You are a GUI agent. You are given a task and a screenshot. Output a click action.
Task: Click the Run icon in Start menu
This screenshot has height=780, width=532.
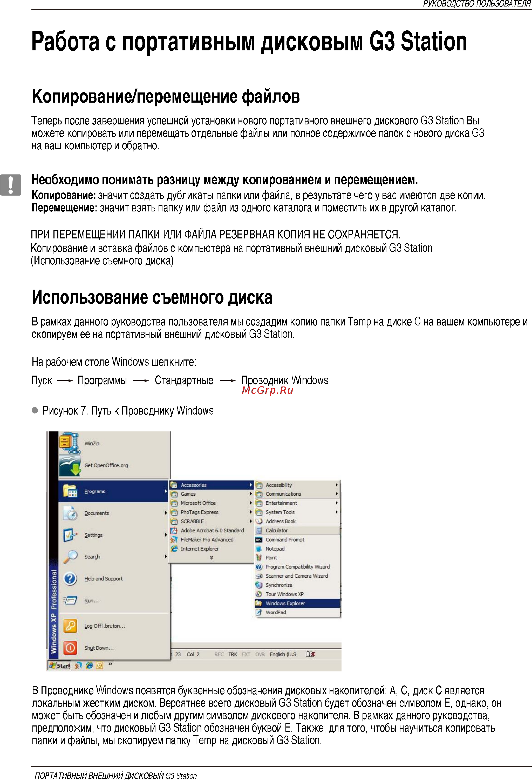[70, 601]
